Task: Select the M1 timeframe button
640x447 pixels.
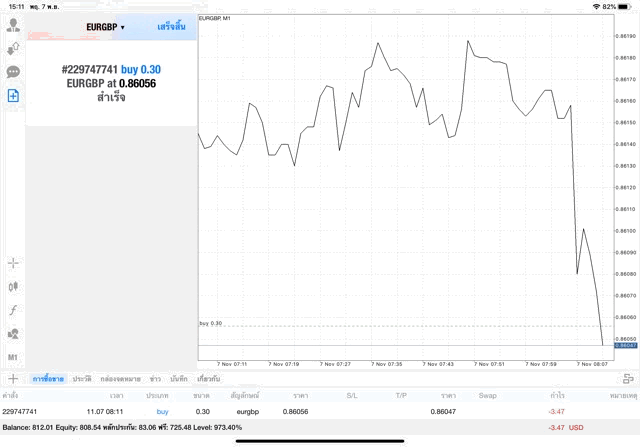Action: [x=13, y=358]
